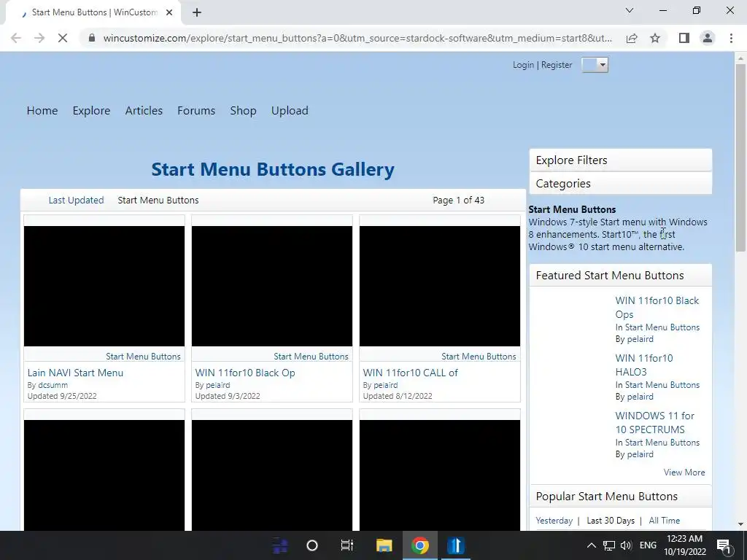Open the Chrome three-dot menu
Image resolution: width=747 pixels, height=560 pixels.
click(731, 38)
